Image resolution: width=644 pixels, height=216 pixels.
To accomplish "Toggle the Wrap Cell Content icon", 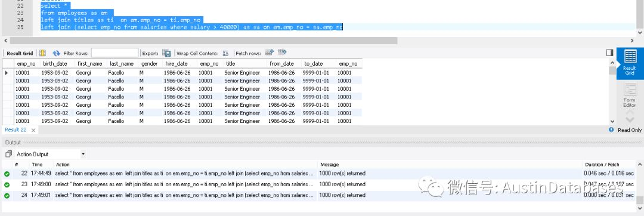I will pyautogui.click(x=225, y=53).
